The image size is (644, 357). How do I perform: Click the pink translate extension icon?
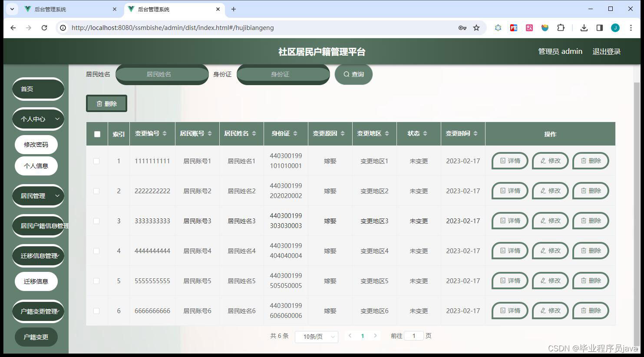(x=529, y=28)
